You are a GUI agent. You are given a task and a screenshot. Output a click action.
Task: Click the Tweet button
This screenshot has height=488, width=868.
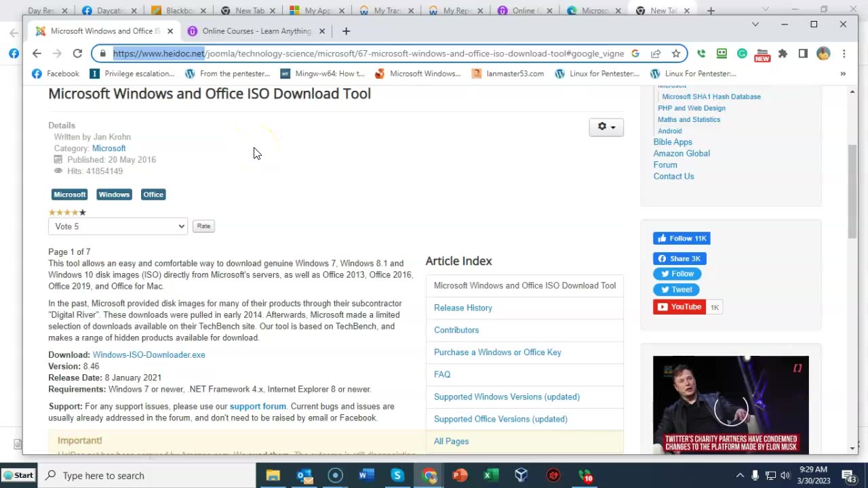pyautogui.click(x=676, y=289)
